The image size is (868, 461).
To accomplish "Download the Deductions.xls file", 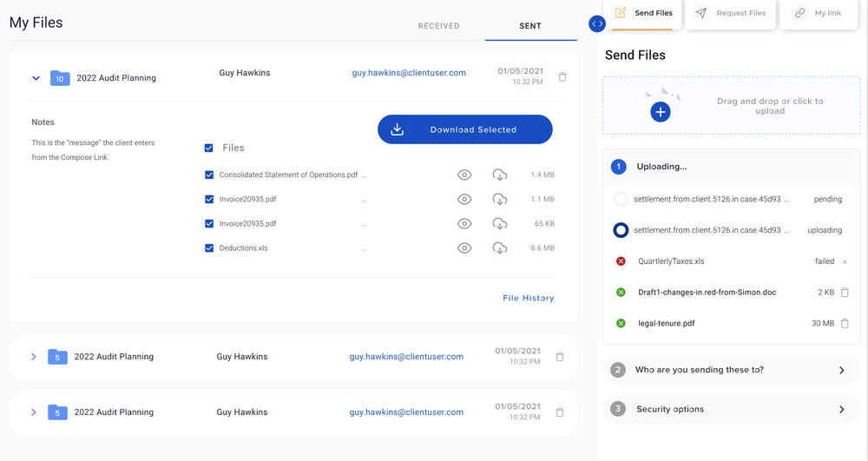I will tap(499, 248).
